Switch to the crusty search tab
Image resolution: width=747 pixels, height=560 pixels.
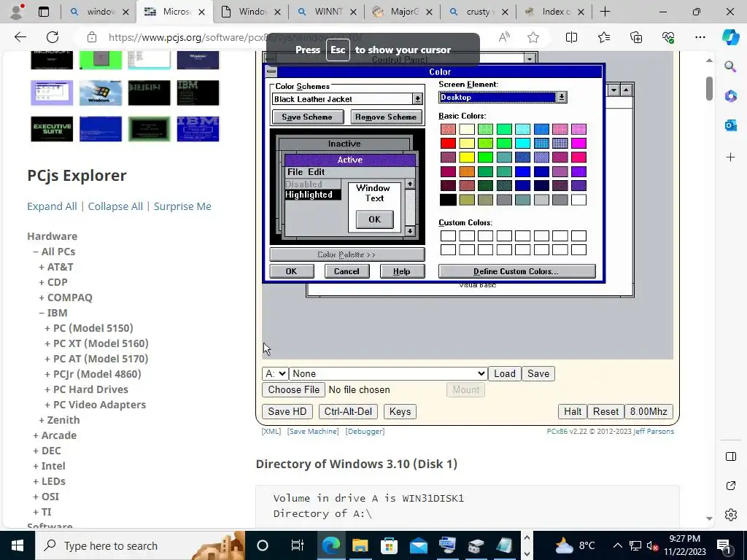(x=479, y=12)
